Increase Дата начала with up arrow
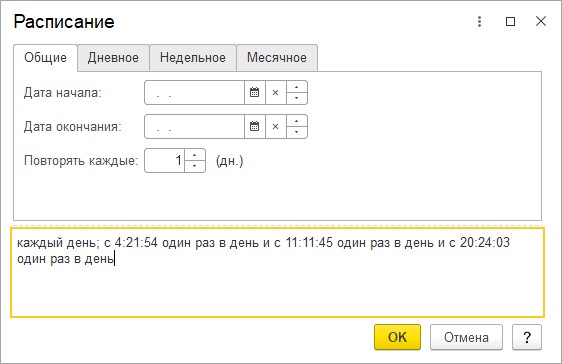This screenshot has width=562, height=364. (x=296, y=87)
